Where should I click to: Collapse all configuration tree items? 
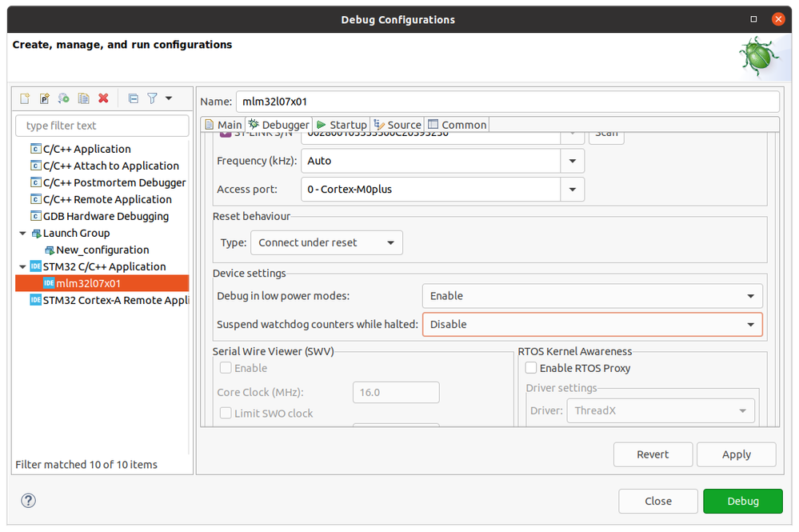click(134, 98)
